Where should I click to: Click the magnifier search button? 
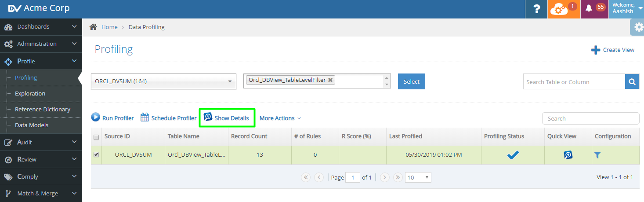click(632, 81)
